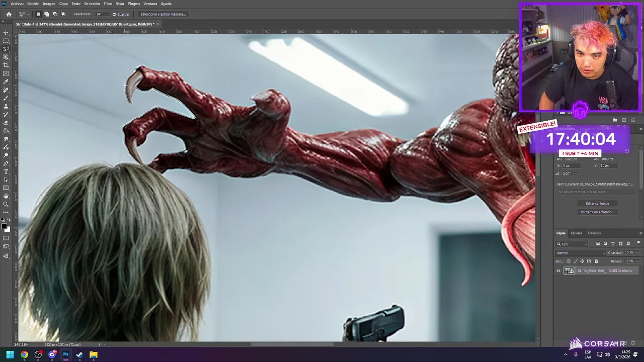
Task: Select the Crop tool
Action: [6, 65]
